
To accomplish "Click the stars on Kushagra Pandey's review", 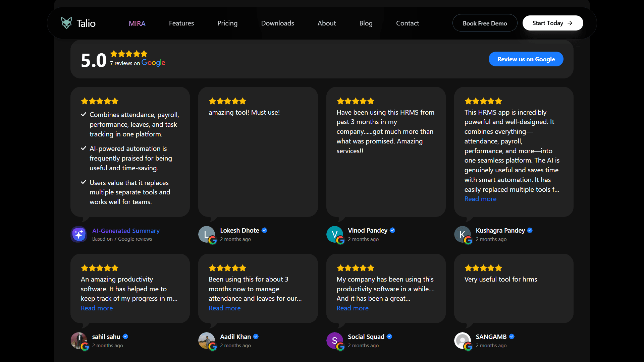I will [x=483, y=101].
